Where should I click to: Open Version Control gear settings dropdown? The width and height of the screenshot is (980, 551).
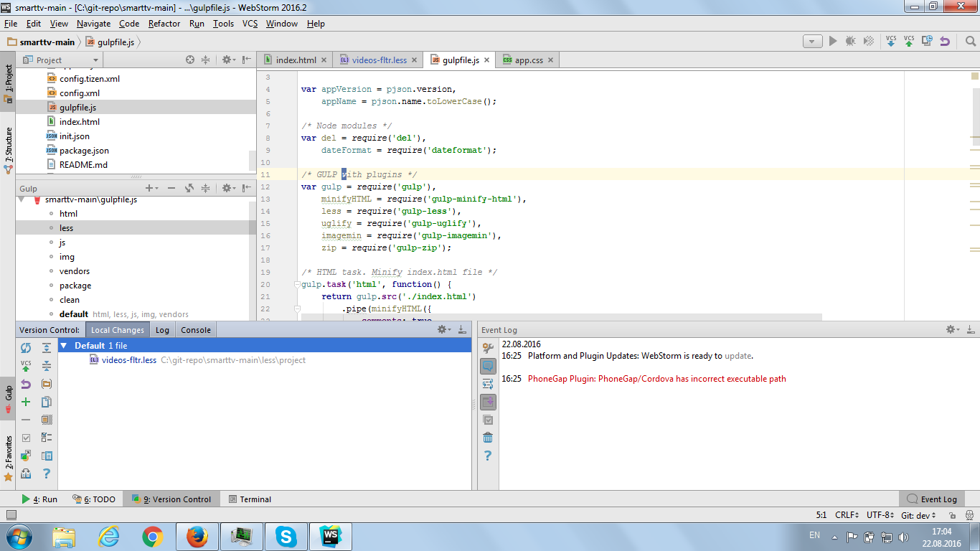(x=444, y=330)
